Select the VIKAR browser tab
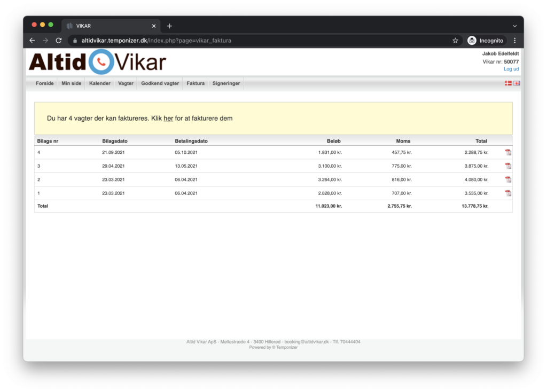547x392 pixels. click(111, 26)
